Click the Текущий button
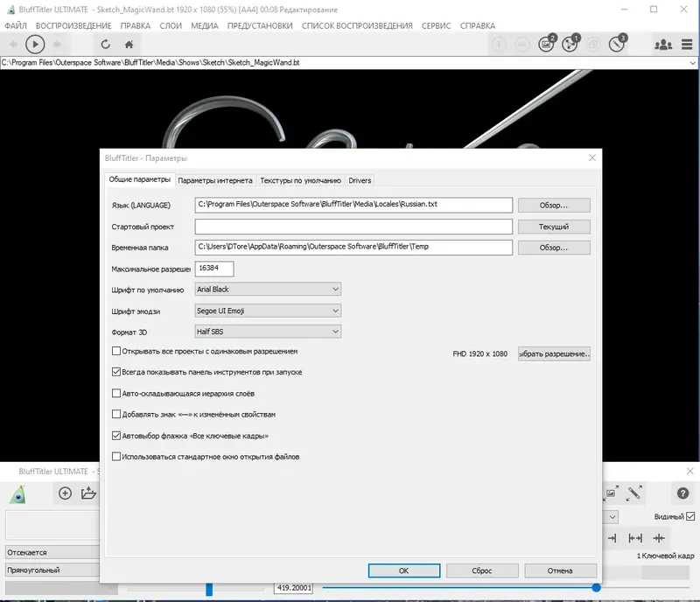 pyautogui.click(x=554, y=227)
